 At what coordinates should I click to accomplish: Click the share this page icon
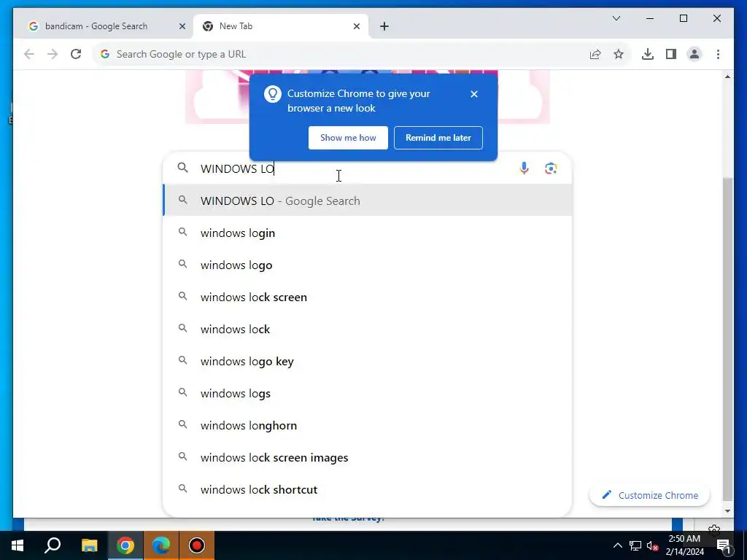pyautogui.click(x=595, y=54)
